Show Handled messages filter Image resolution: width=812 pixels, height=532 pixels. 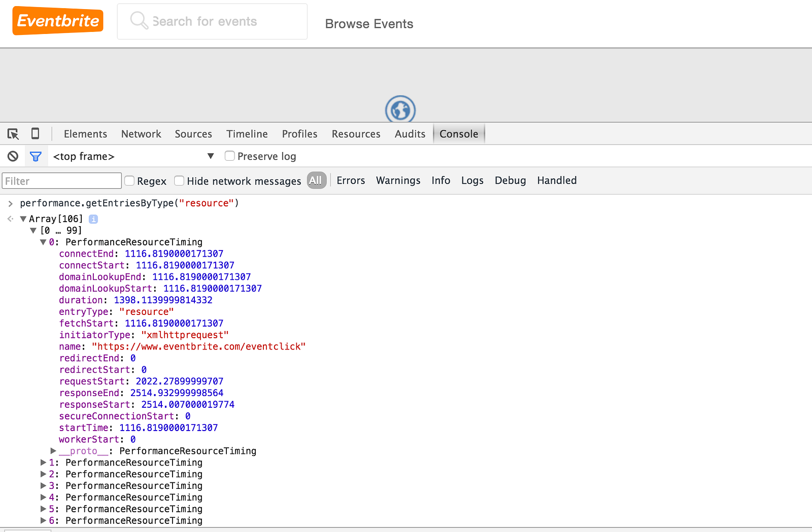coord(557,181)
